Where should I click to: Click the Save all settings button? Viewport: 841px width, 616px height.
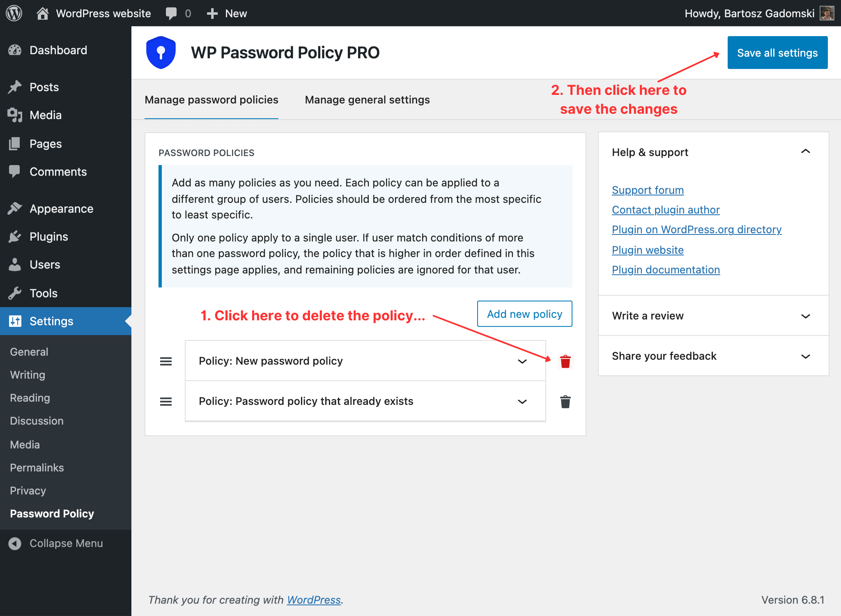[777, 53]
